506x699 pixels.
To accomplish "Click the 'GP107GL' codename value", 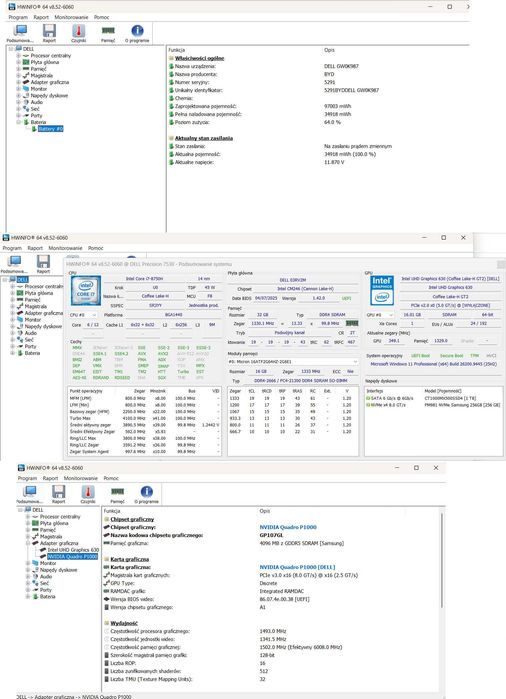I will 271,535.
